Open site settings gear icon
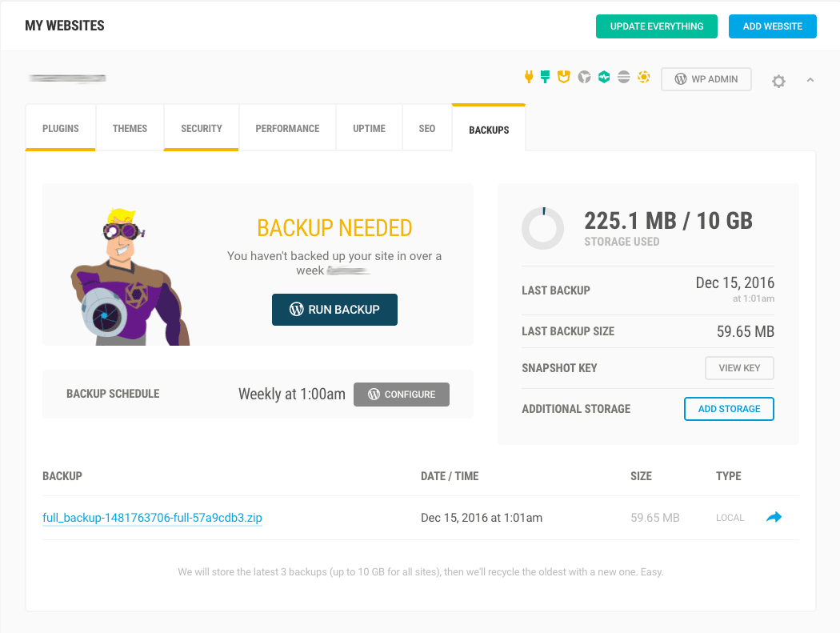This screenshot has width=840, height=633. tap(778, 81)
